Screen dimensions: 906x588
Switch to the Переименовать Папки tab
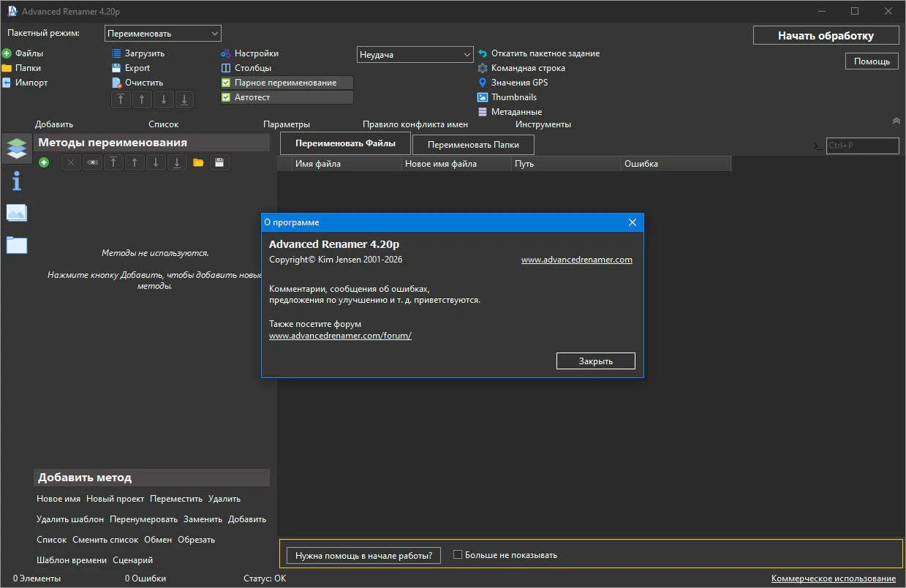point(473,145)
